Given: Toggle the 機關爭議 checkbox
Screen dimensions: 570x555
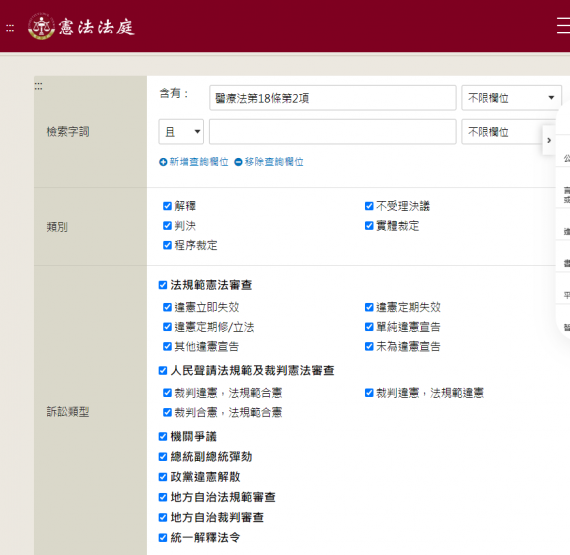Looking at the screenshot, I should (163, 437).
